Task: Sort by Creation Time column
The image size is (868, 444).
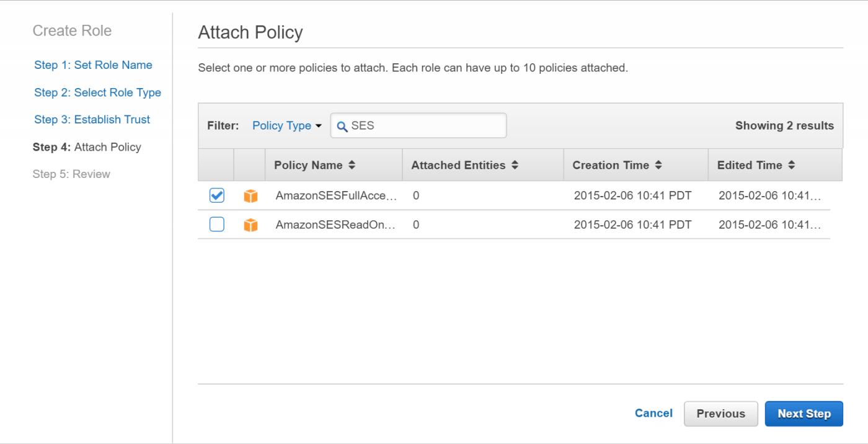Action: 617,165
